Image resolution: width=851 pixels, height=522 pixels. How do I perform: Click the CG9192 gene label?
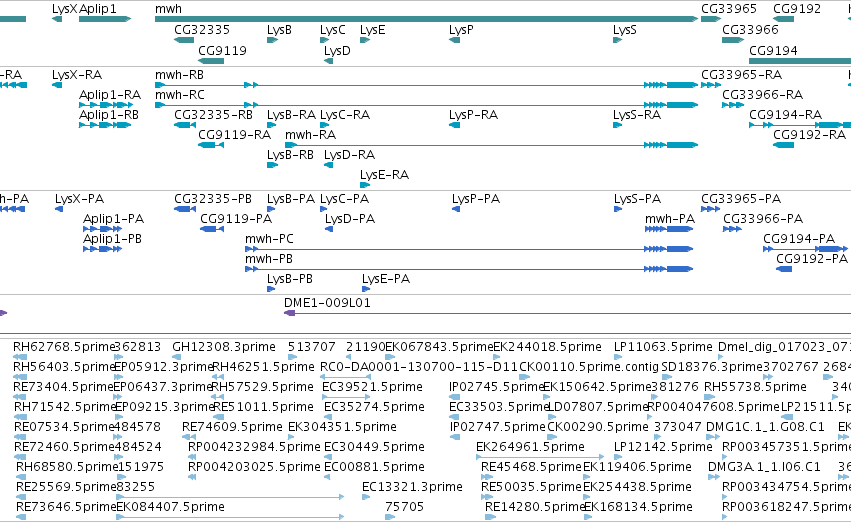click(x=797, y=9)
